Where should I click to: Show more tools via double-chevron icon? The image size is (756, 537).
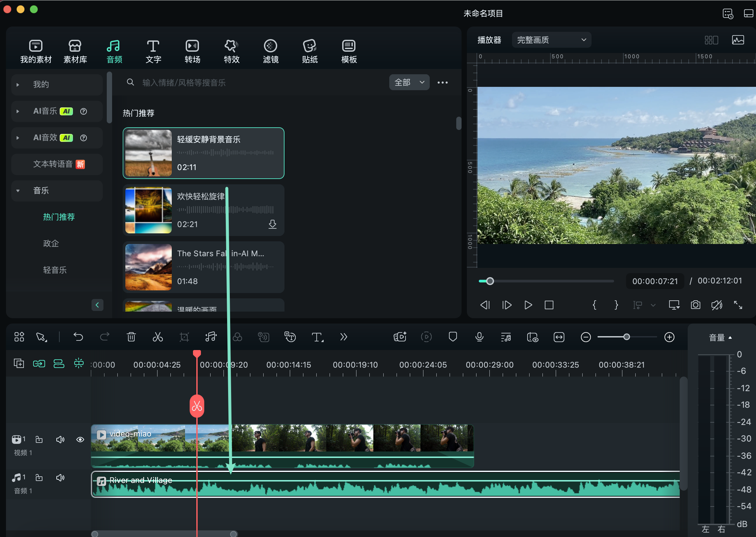344,337
